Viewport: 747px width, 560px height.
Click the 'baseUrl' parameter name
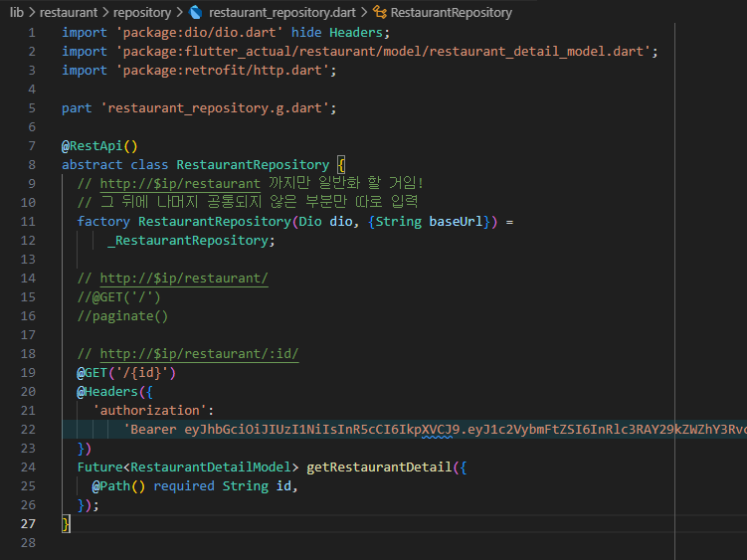click(456, 222)
